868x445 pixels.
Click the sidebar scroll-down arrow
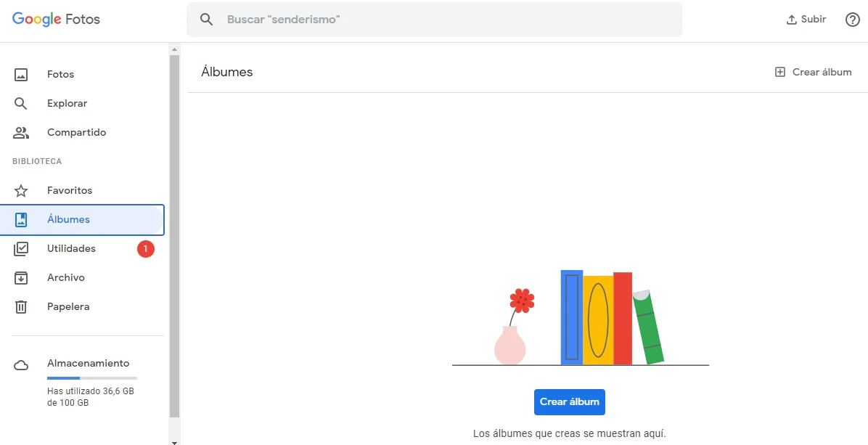click(x=174, y=441)
